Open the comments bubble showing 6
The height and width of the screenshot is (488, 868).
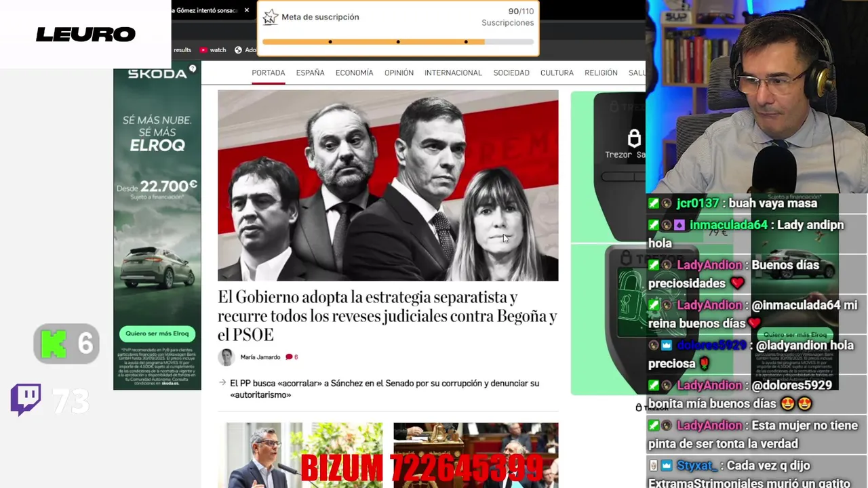pos(292,357)
